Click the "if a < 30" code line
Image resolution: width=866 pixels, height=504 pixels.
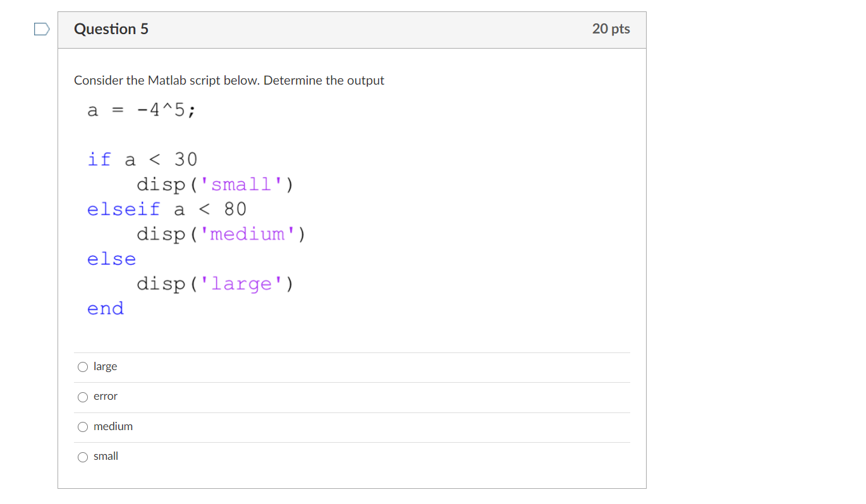142,159
